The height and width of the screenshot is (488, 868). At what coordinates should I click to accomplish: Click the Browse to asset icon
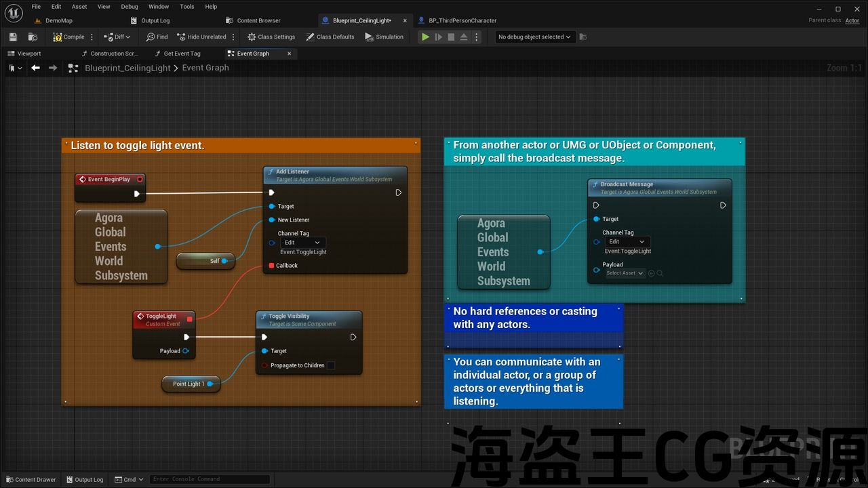[33, 37]
